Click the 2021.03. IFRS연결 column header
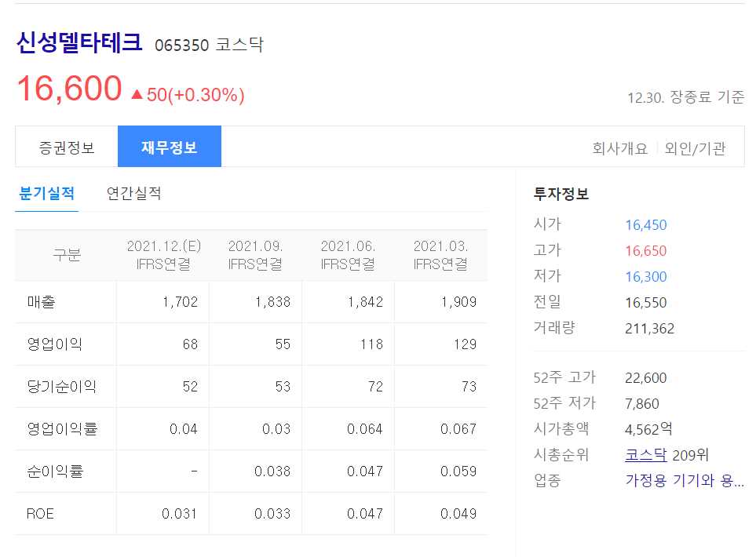This screenshot has height=557, width=756. tap(440, 256)
